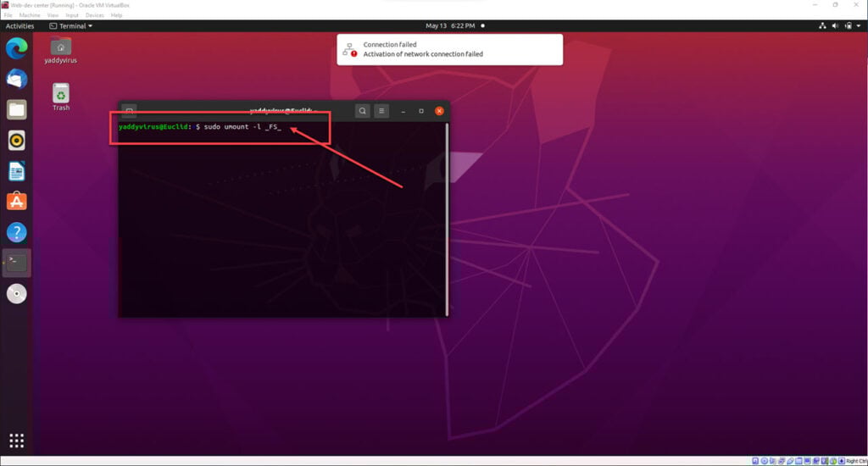The width and height of the screenshot is (868, 466).
Task: Expand the Terminal app menu in top bar
Action: point(71,26)
